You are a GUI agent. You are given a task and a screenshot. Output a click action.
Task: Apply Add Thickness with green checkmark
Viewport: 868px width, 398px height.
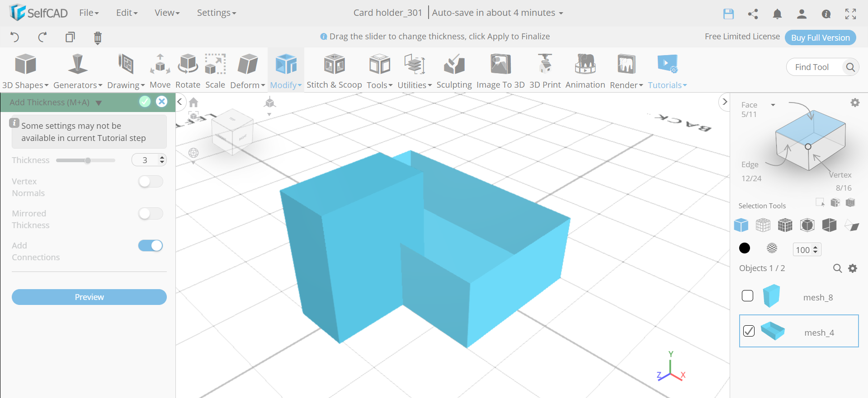click(x=145, y=102)
